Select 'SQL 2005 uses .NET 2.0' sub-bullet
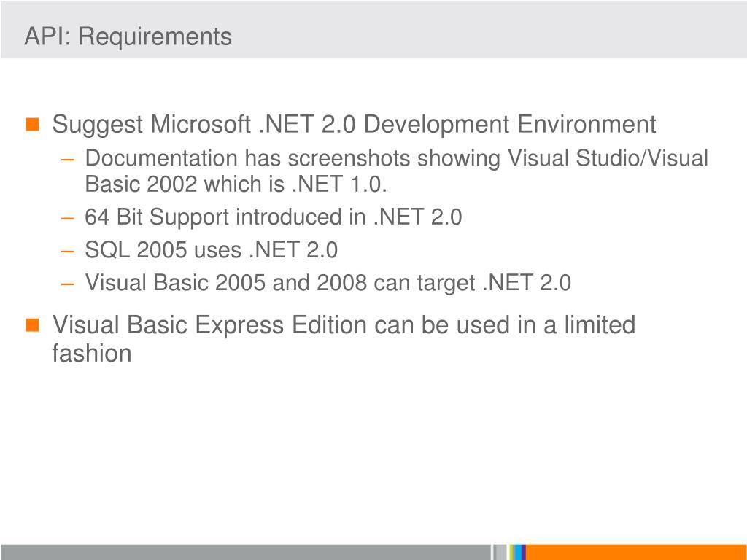 point(211,250)
